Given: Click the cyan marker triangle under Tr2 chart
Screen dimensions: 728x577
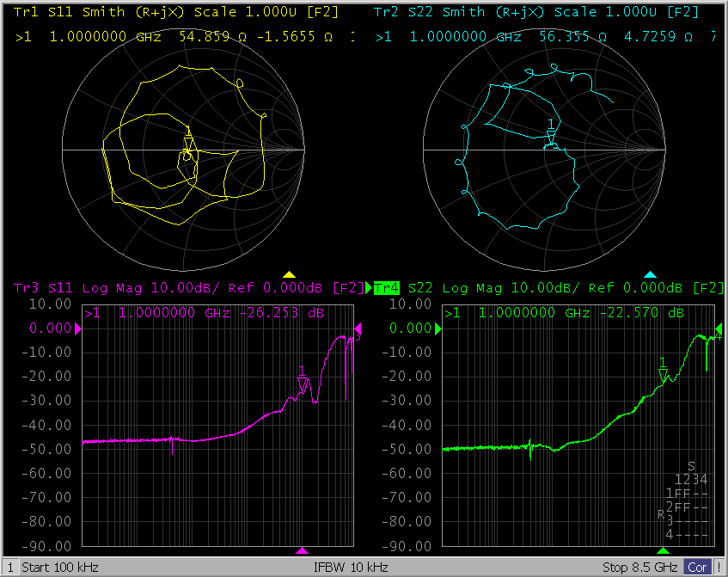Looking at the screenshot, I should coord(651,275).
